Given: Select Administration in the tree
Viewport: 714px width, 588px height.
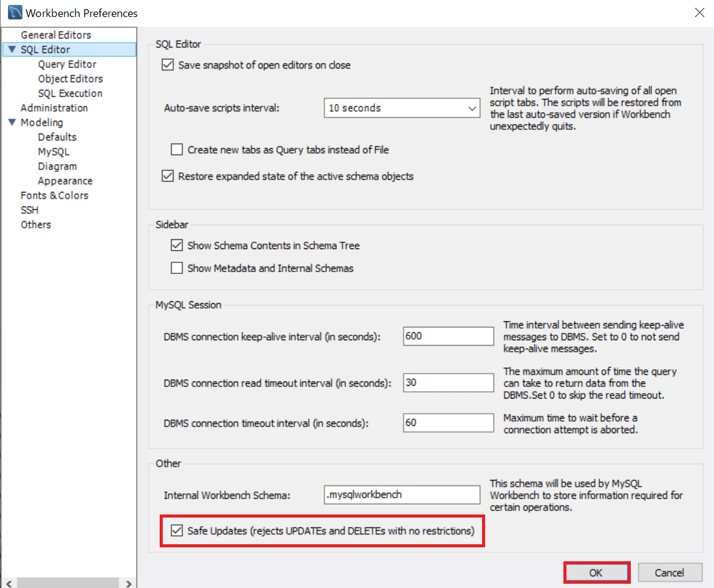Looking at the screenshot, I should point(53,108).
